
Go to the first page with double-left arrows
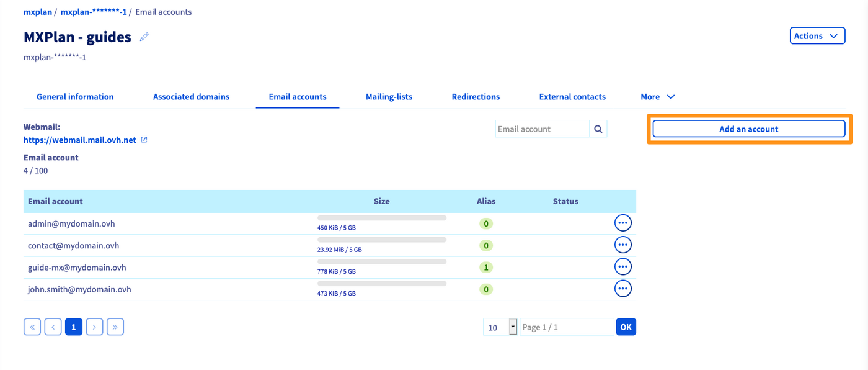[x=32, y=327]
